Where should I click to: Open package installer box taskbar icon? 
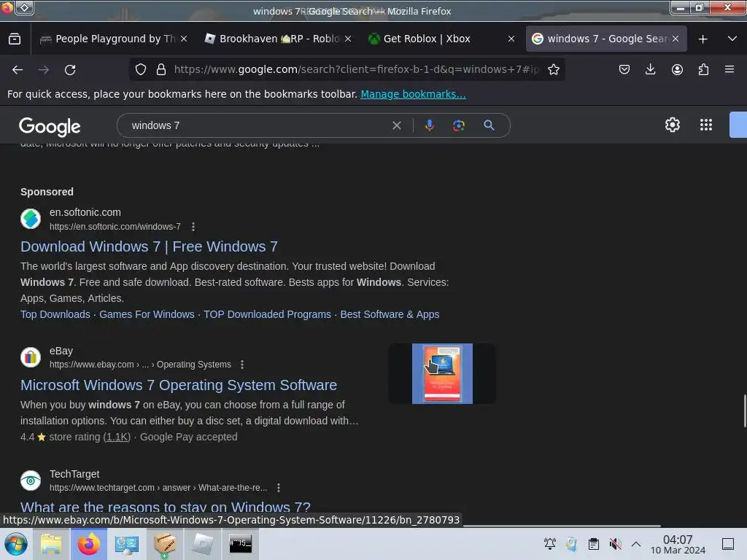(x=164, y=544)
